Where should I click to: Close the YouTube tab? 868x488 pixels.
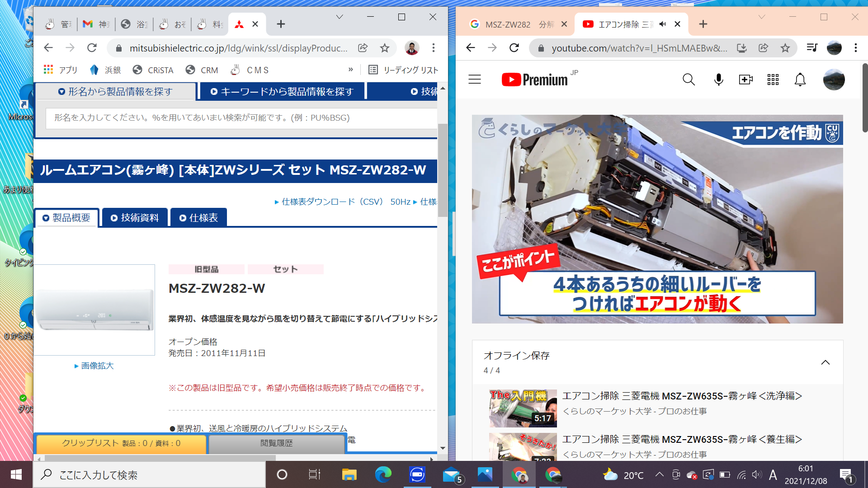tap(677, 24)
